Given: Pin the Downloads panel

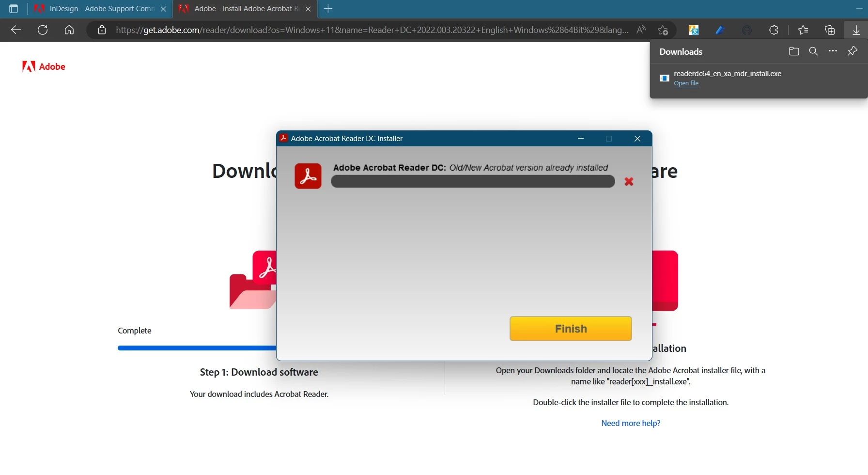Looking at the screenshot, I should (x=852, y=51).
